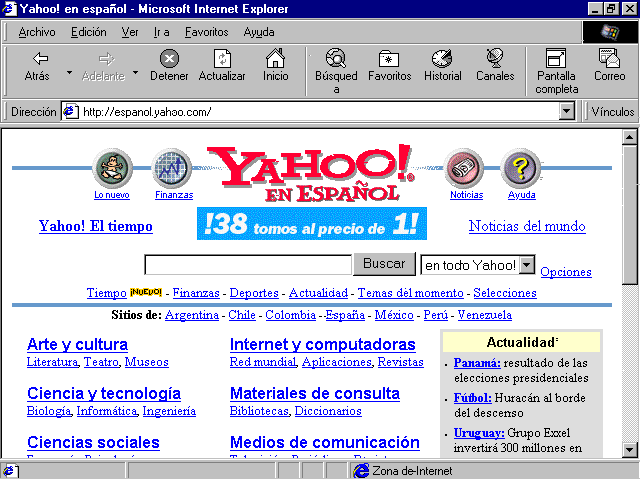Open the Noticias newspaper icon
Screen dimensions: 640x480
click(465, 169)
